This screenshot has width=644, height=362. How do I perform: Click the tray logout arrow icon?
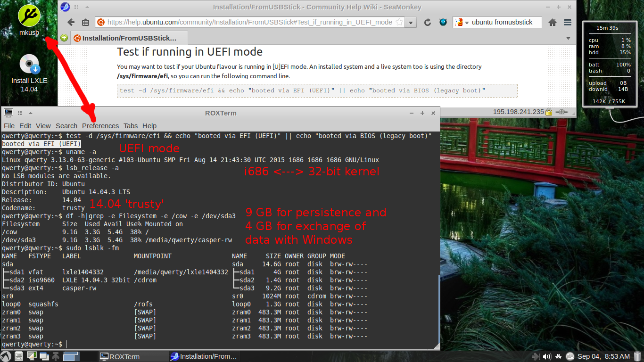(x=535, y=356)
